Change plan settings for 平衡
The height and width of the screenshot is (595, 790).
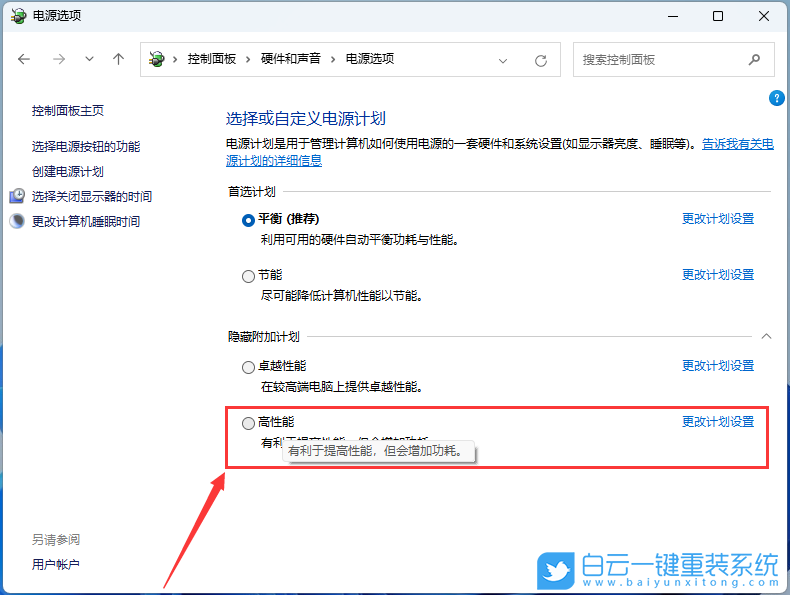click(x=718, y=219)
